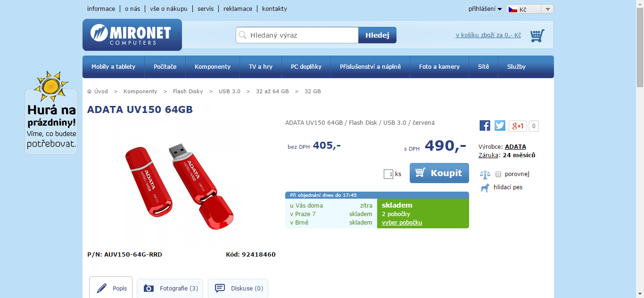The height and width of the screenshot is (298, 644).
Task: Share product on Facebook
Action: 485,126
